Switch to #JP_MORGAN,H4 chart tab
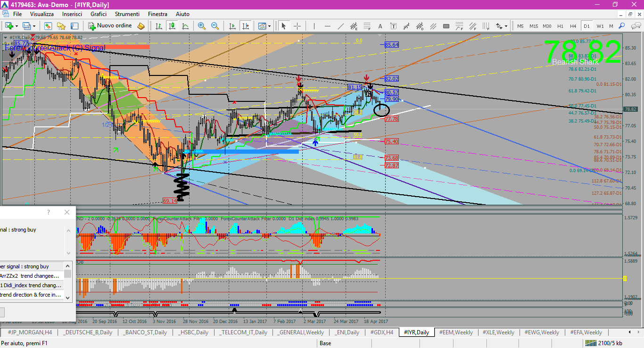This screenshot has height=348, width=644. point(29,332)
